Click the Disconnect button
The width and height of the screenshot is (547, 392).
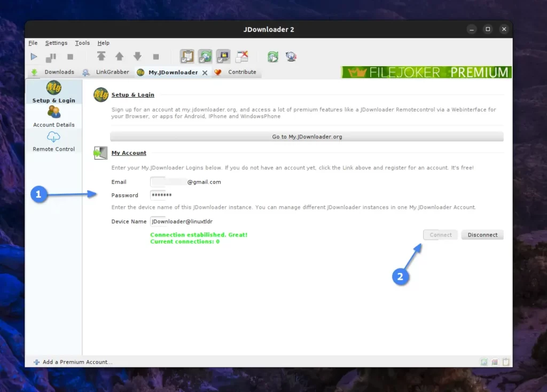482,235
